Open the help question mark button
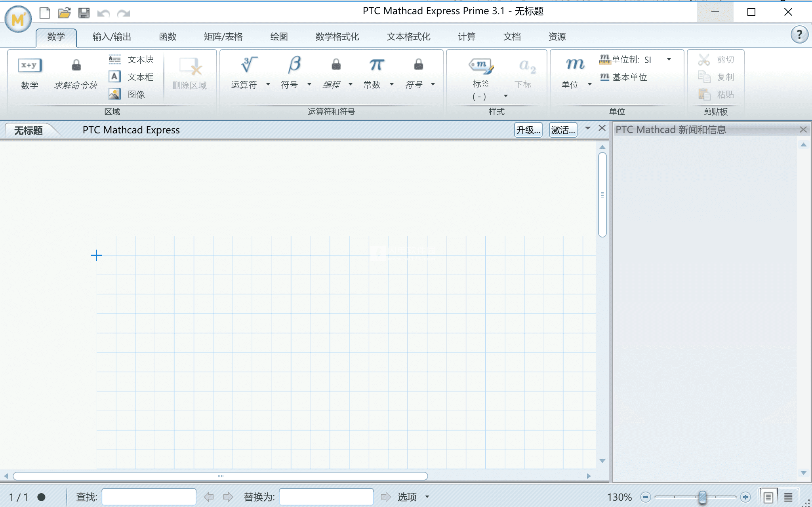The height and width of the screenshot is (507, 812). coord(799,35)
